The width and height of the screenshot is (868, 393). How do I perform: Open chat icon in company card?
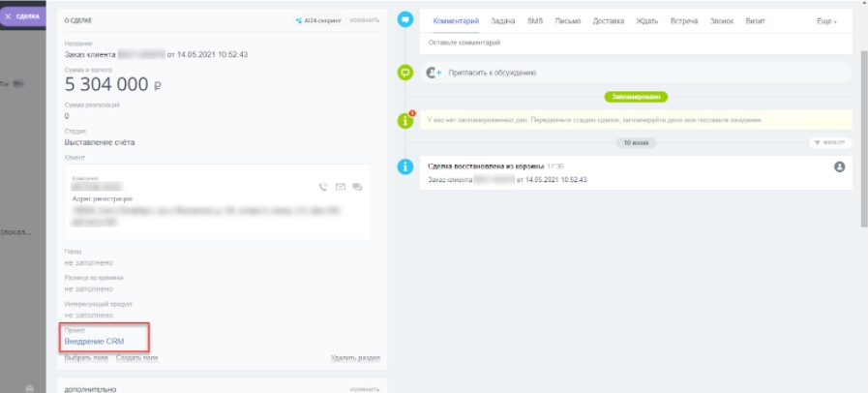(x=356, y=187)
